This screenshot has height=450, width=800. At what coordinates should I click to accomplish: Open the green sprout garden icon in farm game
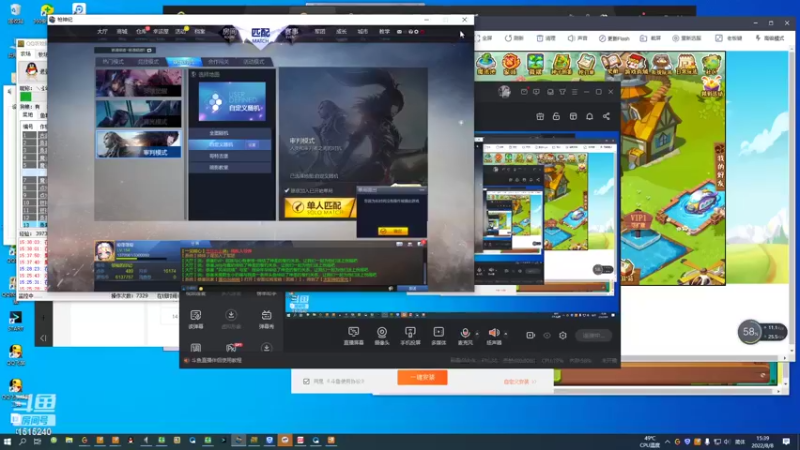(x=535, y=64)
